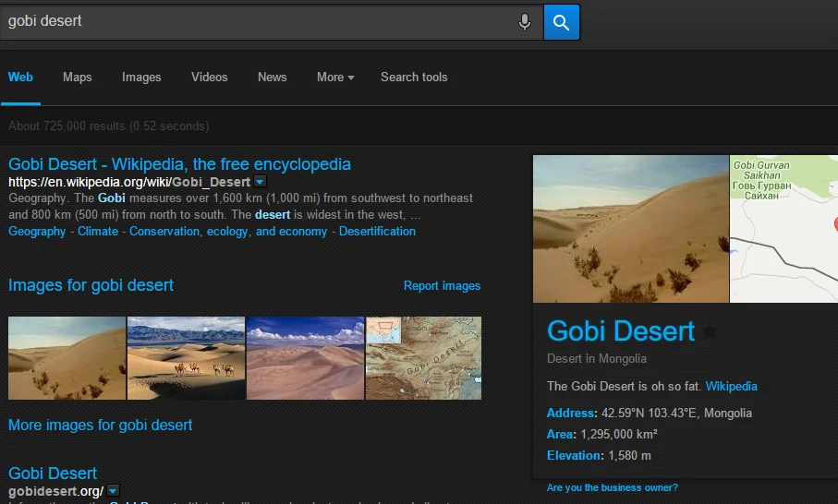Click the 42.59°N 103.43°E, Mongolia address value
838x504 pixels.
[x=676, y=414]
